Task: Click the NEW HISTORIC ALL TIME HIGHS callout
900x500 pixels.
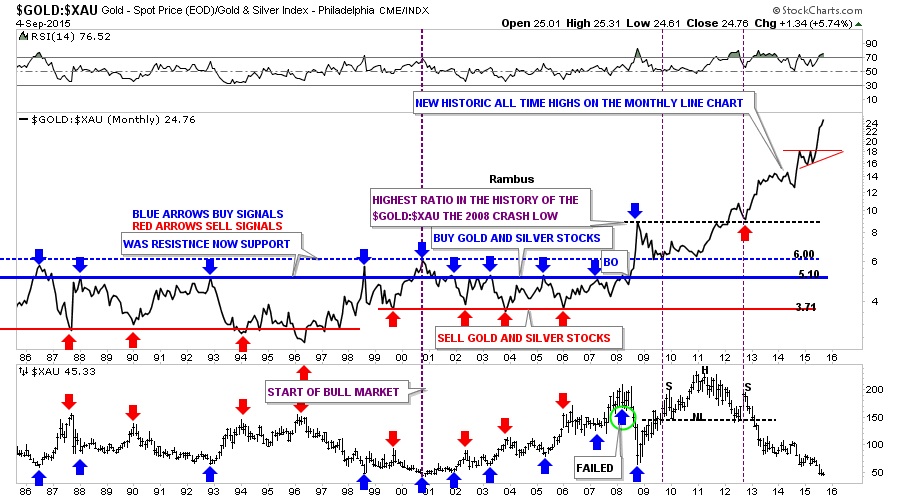Action: click(579, 103)
